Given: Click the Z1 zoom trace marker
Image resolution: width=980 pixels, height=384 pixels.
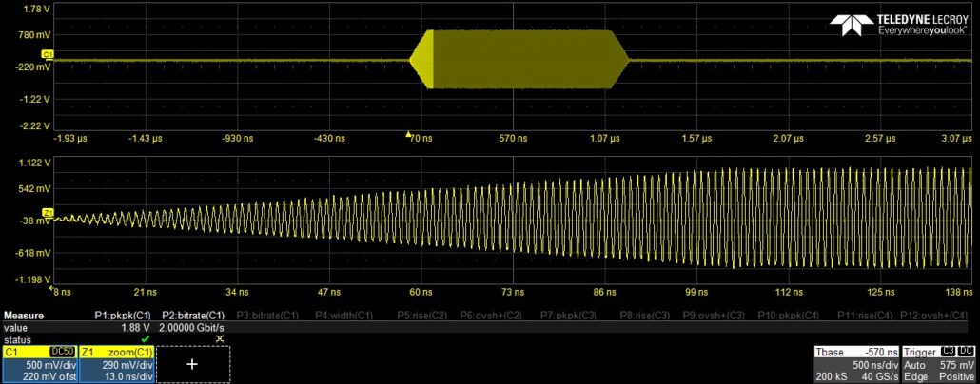Looking at the screenshot, I should (x=48, y=211).
